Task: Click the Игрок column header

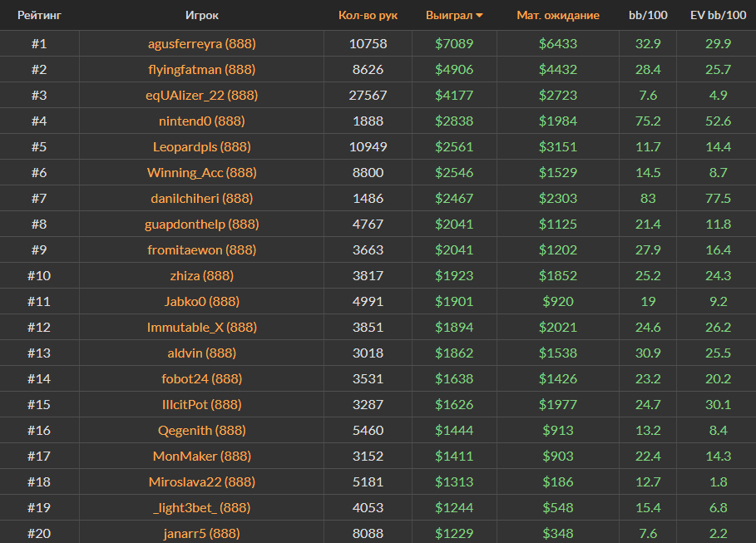Action: 202,15
